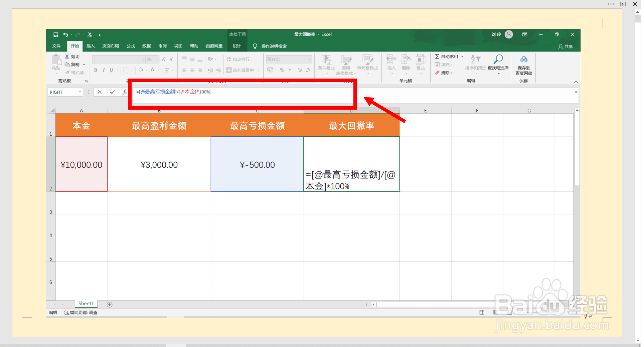This screenshot has width=644, height=347.
Task: Click the comma style icon
Action: coord(290,70)
